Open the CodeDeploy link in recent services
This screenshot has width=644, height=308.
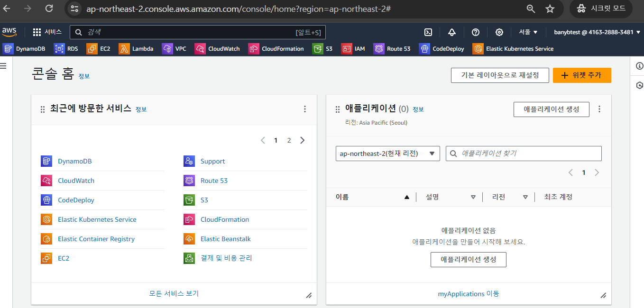click(x=76, y=200)
